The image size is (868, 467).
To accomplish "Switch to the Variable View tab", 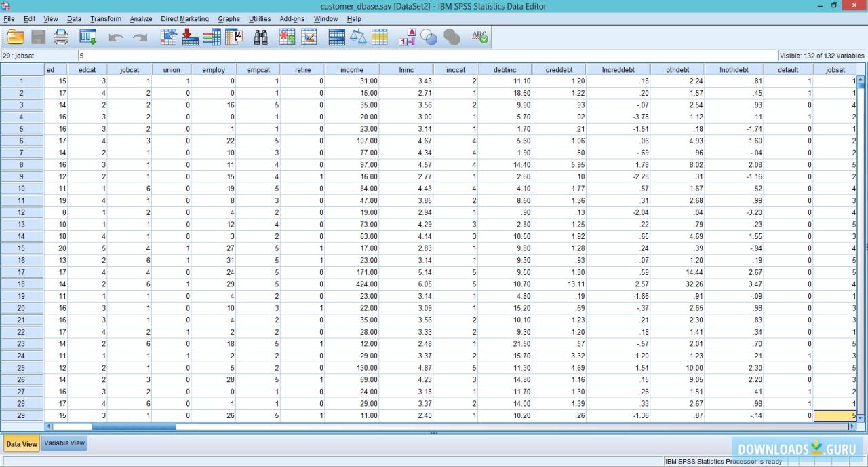I will pos(64,443).
